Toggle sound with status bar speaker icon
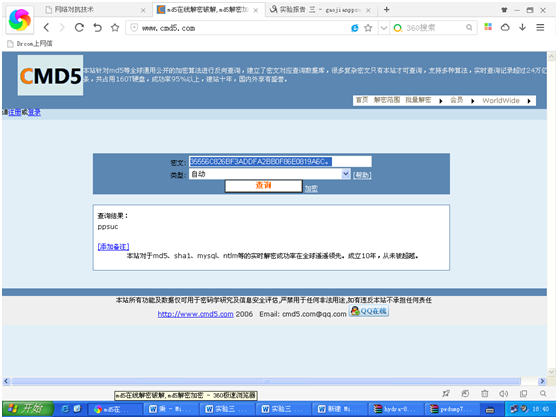This screenshot has width=558, height=419. tap(503, 393)
